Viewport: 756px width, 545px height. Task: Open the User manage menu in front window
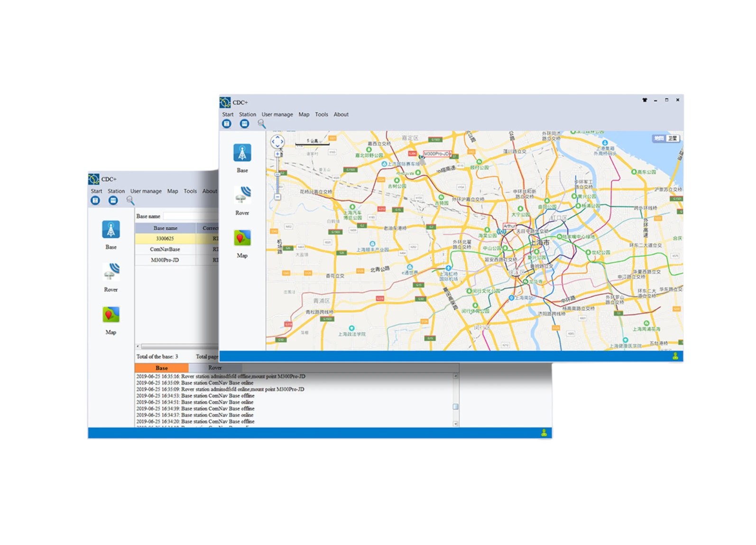(x=277, y=114)
